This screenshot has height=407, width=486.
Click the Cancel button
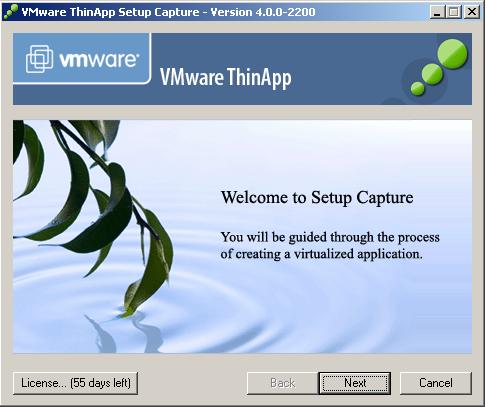tap(436, 383)
